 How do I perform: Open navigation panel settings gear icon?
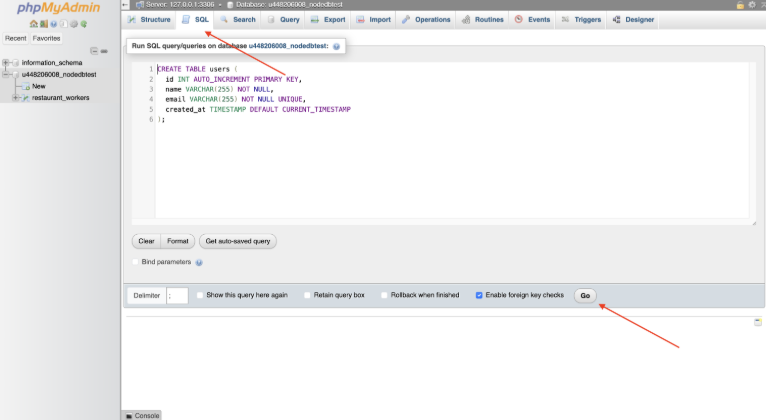point(74,24)
